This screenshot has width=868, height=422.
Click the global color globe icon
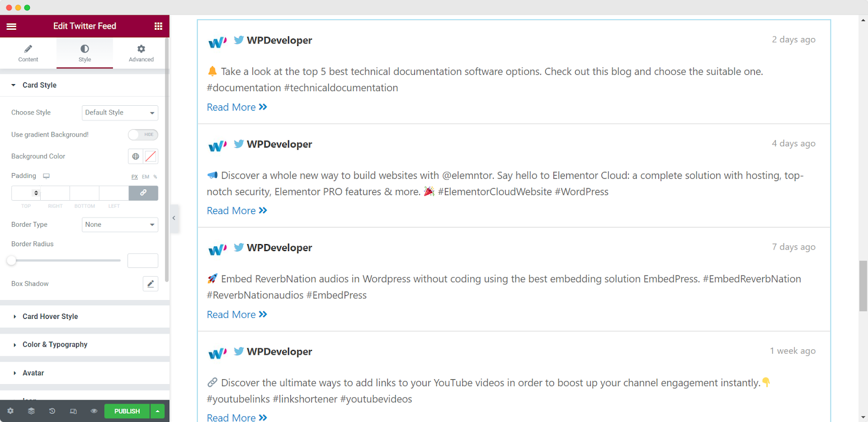click(x=136, y=156)
